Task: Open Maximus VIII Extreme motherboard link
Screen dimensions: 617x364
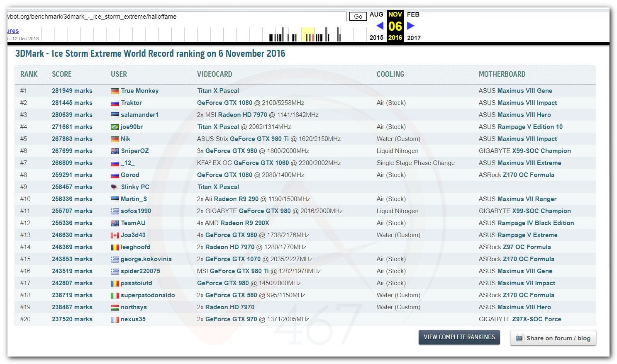Action: pos(529,163)
